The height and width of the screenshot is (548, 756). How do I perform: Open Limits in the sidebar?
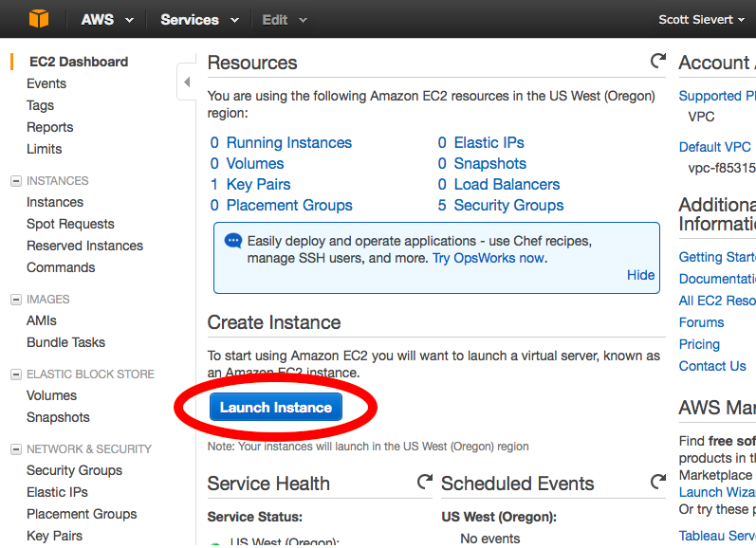click(x=44, y=149)
